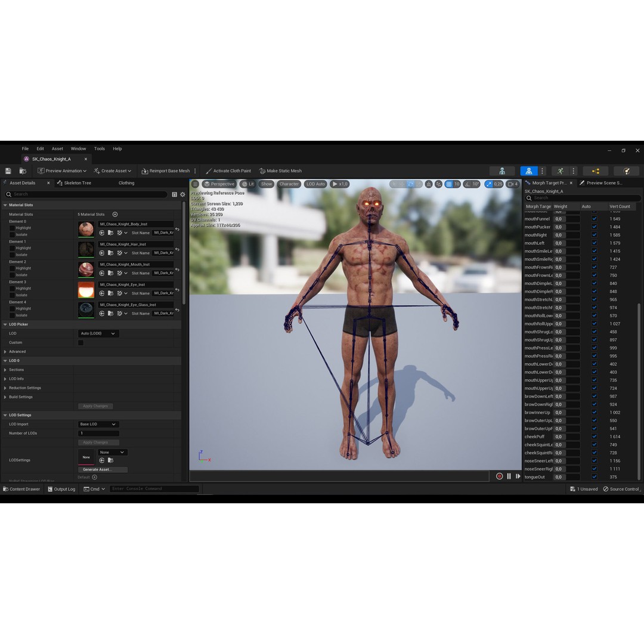Enable Highlight checkbox for Element 4
This screenshot has height=644, width=644.
click(x=12, y=308)
